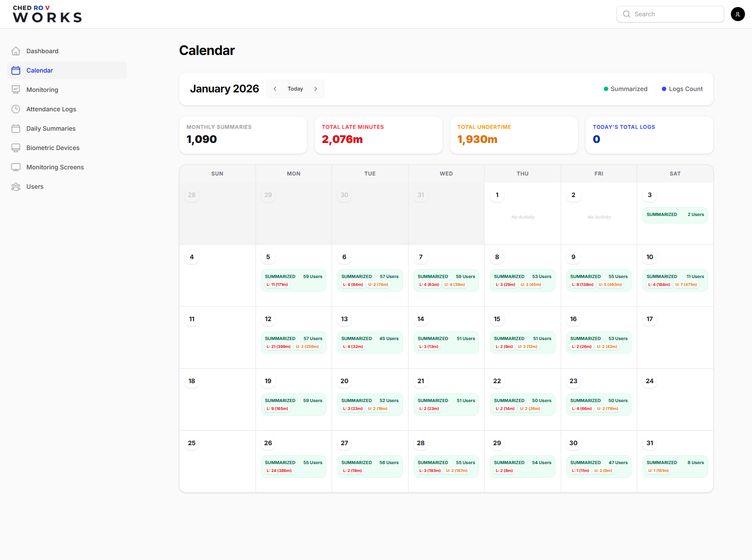Click the search magnifier icon
This screenshot has height=560, width=752.
[626, 14]
